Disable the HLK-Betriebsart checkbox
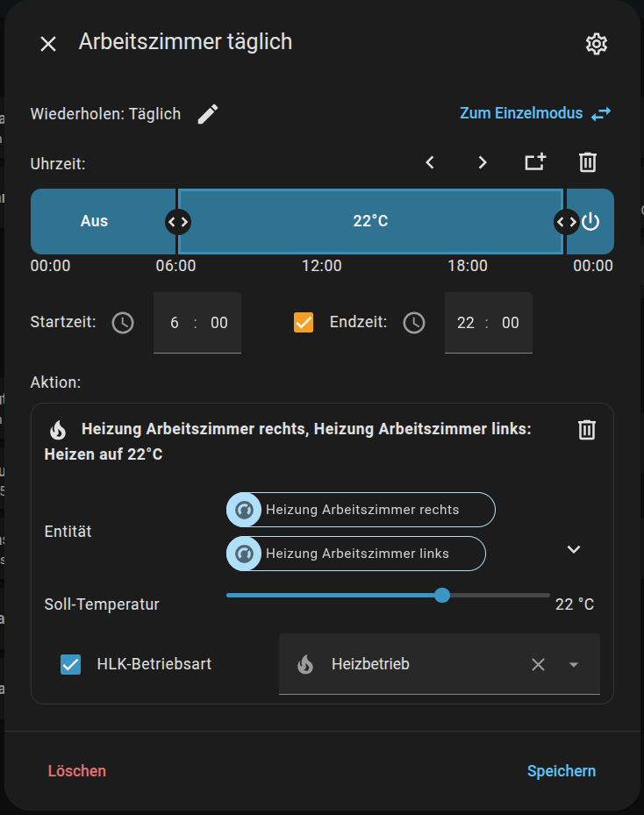 point(71,664)
